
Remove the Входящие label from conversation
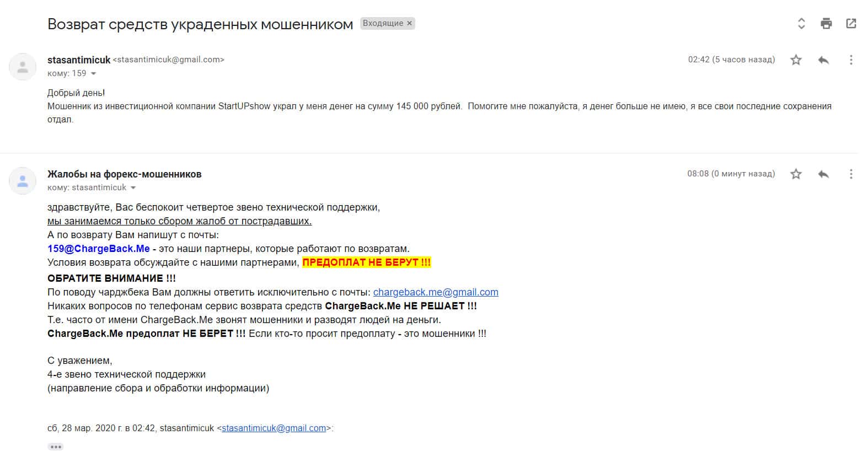coord(409,24)
